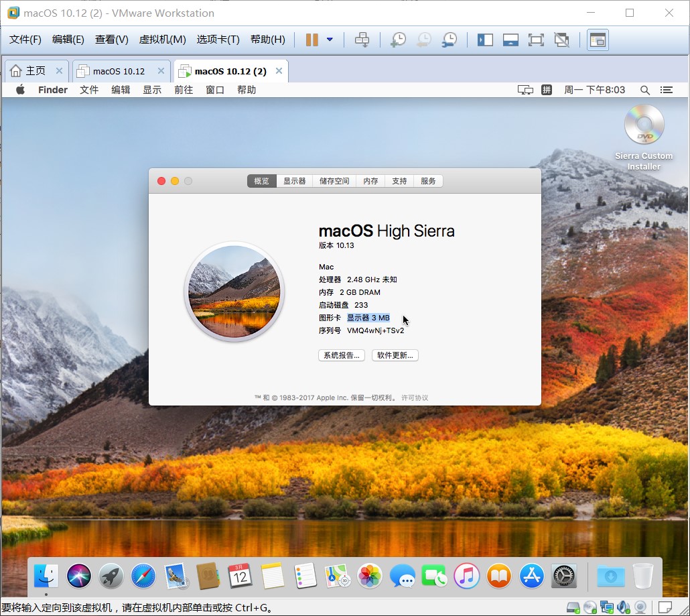This screenshot has height=616, width=690.
Task: Launch Siri from the Dock
Action: pyautogui.click(x=79, y=576)
